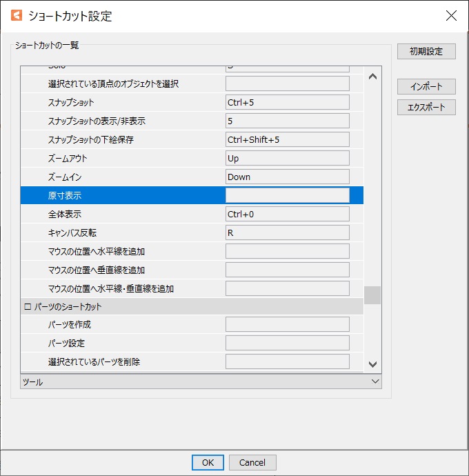
Task: Click the インポート button
Action: pyautogui.click(x=426, y=86)
